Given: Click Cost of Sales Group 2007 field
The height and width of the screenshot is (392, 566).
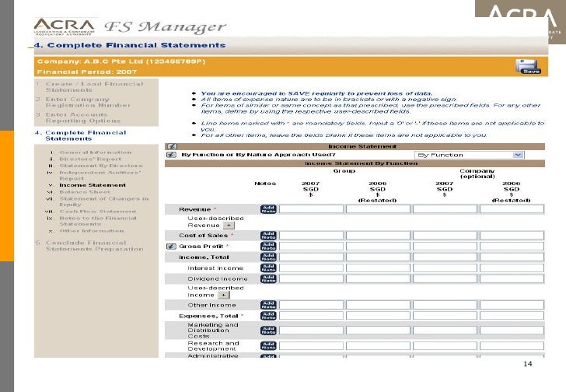Looking at the screenshot, I should click(311, 236).
